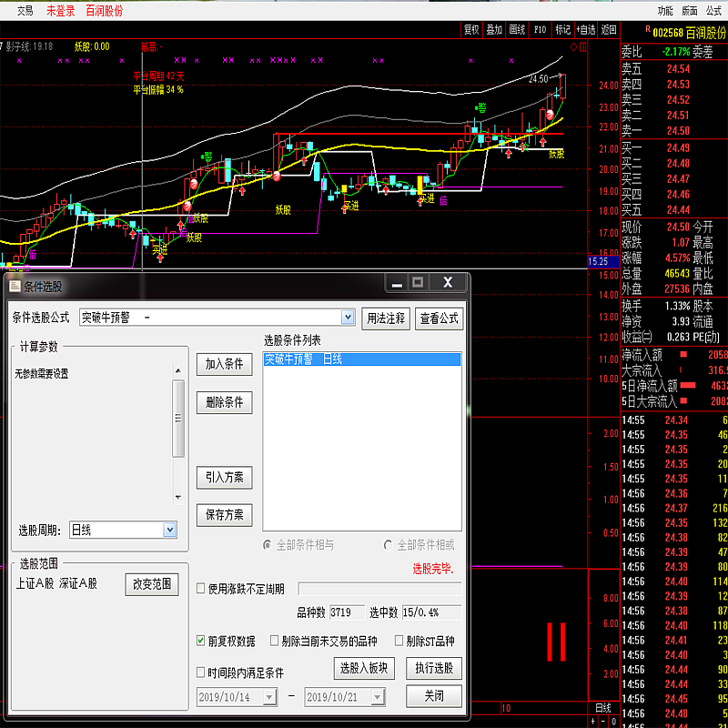Open the 交易 menu
Image resolution: width=728 pixels, height=728 pixels.
[25, 11]
